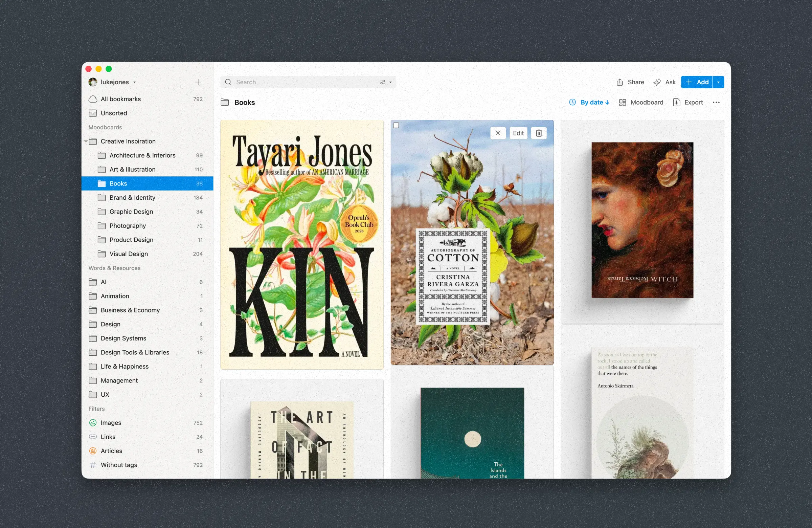Image resolution: width=812 pixels, height=528 pixels.
Task: Click Edit on the Cotton bookmark
Action: [x=518, y=133]
